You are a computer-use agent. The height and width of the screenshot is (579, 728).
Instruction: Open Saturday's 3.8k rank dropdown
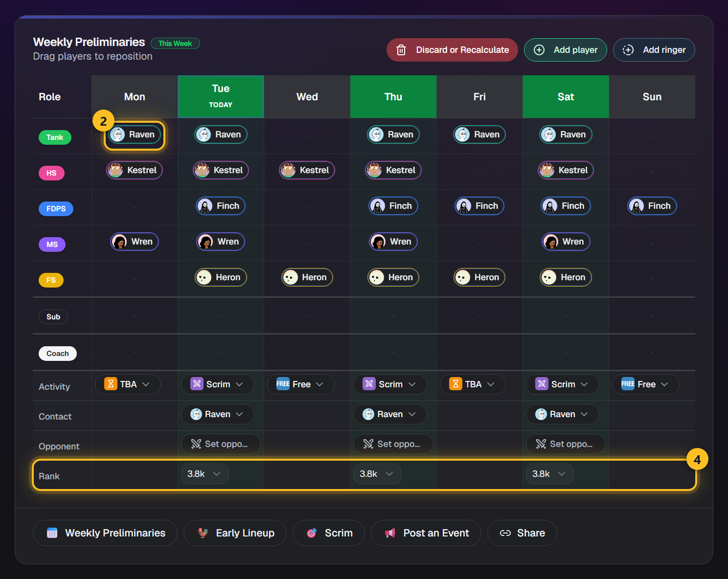[x=549, y=474]
